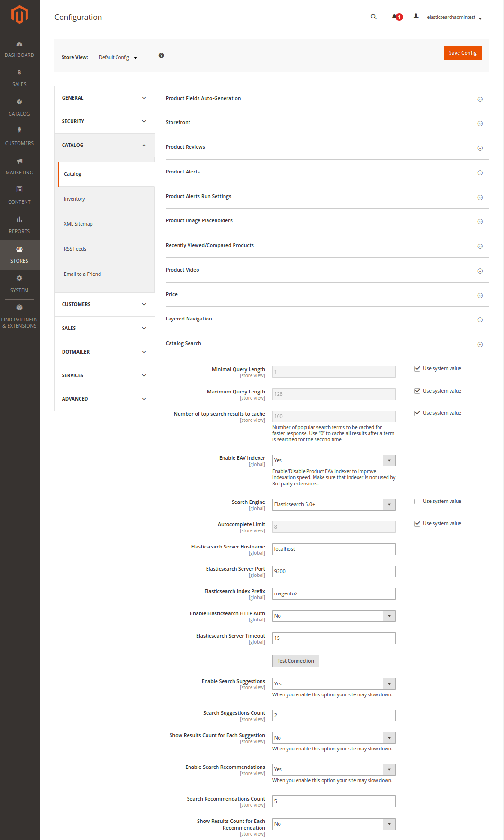Image resolution: width=504 pixels, height=840 pixels.
Task: Click the Elasticsearch Server Hostname field
Action: coord(334,549)
